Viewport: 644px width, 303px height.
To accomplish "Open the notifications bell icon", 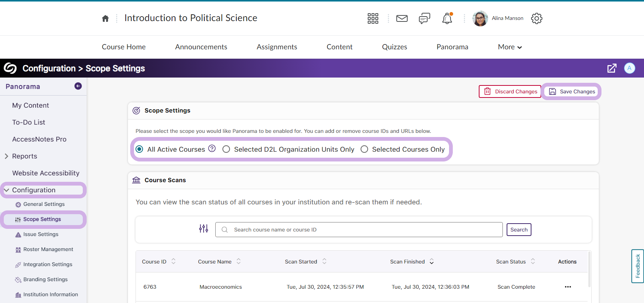I will tap(447, 18).
